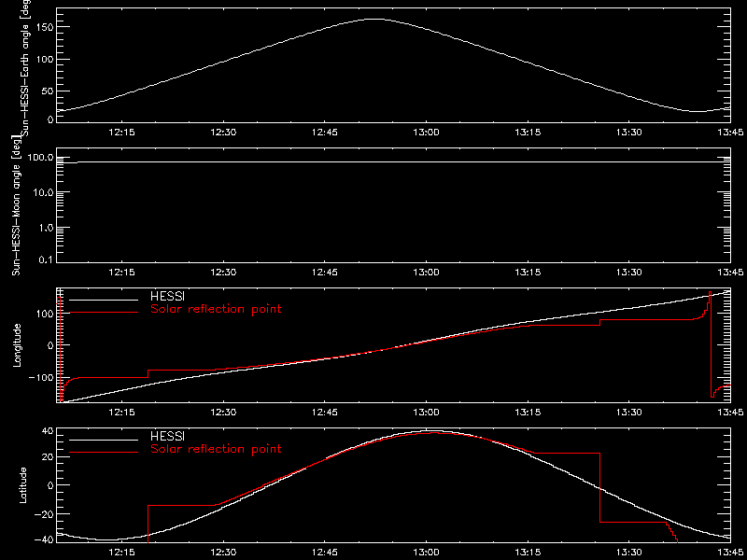This screenshot has height=560, width=747.
Task: Click 150 tick on Earth angle axis
Action: [x=44, y=27]
